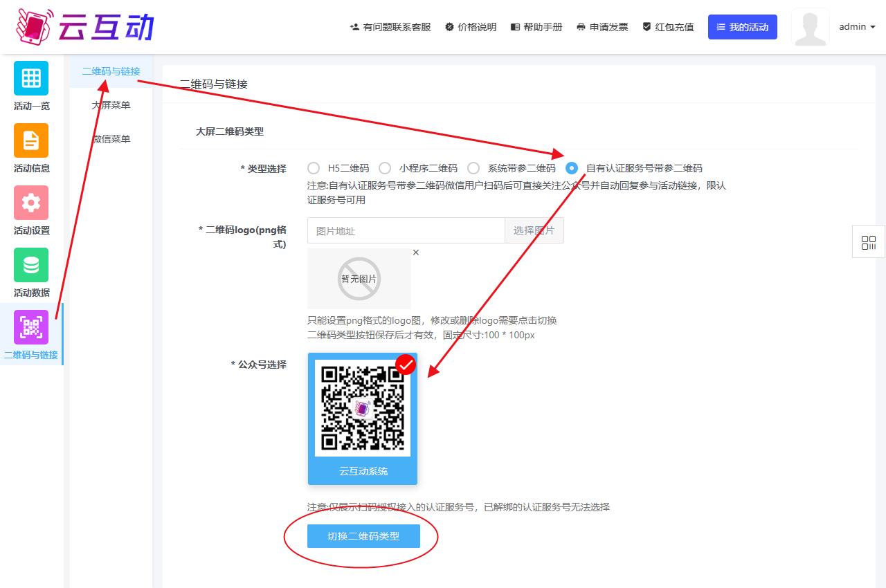Image resolution: width=886 pixels, height=588 pixels.
Task: Open the 活动设置 gear icon
Action: tap(31, 203)
